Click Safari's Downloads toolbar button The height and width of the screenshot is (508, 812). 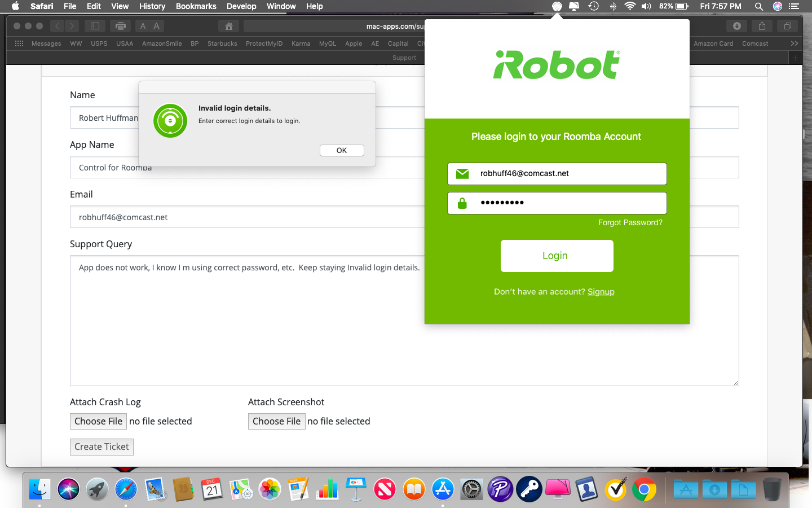click(737, 26)
